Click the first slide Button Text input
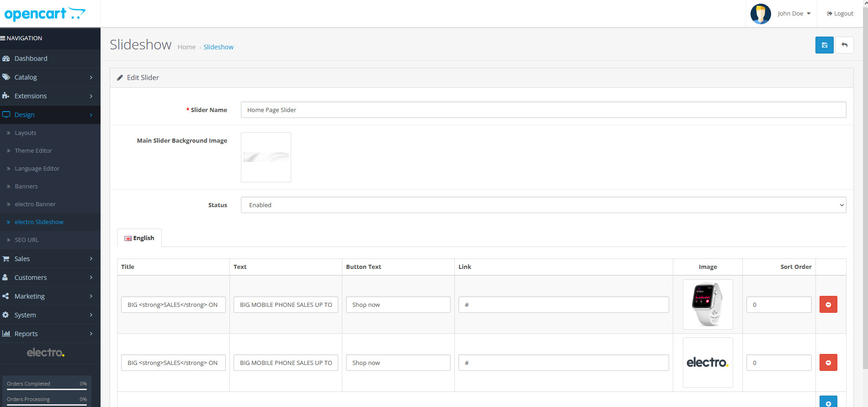This screenshot has height=407, width=868. pyautogui.click(x=398, y=305)
